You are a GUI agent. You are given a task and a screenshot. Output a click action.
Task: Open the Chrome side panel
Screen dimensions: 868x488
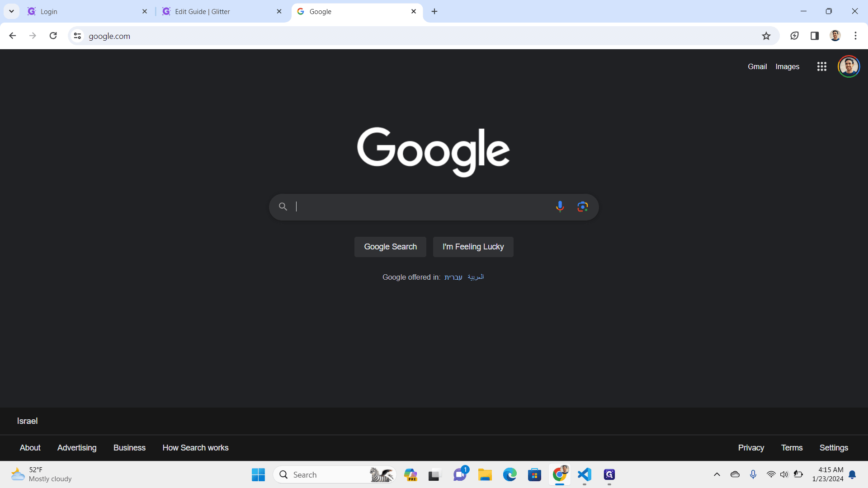tap(815, 36)
